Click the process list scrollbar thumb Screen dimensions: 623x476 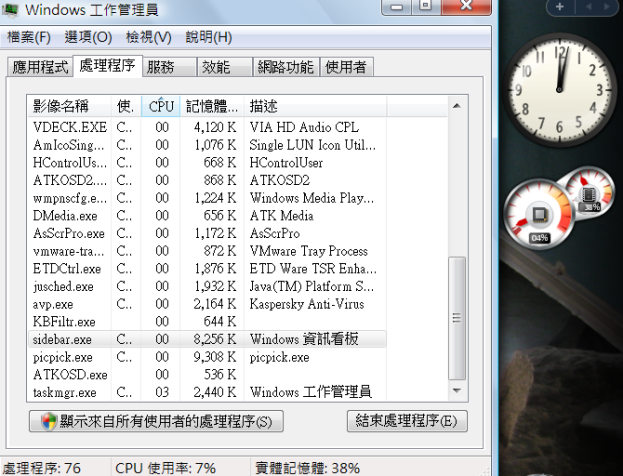click(457, 318)
